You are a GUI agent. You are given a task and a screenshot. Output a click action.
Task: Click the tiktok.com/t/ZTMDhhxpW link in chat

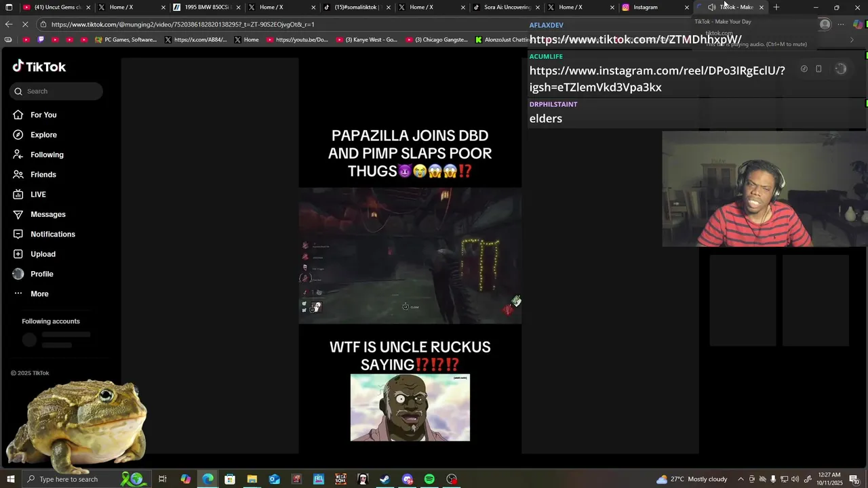click(635, 39)
